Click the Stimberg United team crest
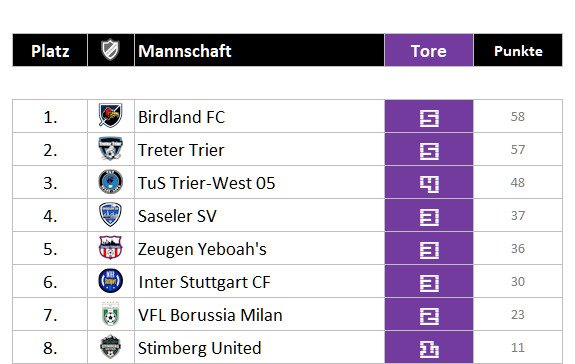Screen dimensions: 575x364 tap(110, 346)
